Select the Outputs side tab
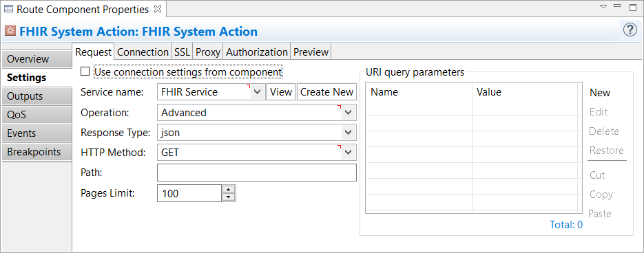 pyautogui.click(x=37, y=96)
